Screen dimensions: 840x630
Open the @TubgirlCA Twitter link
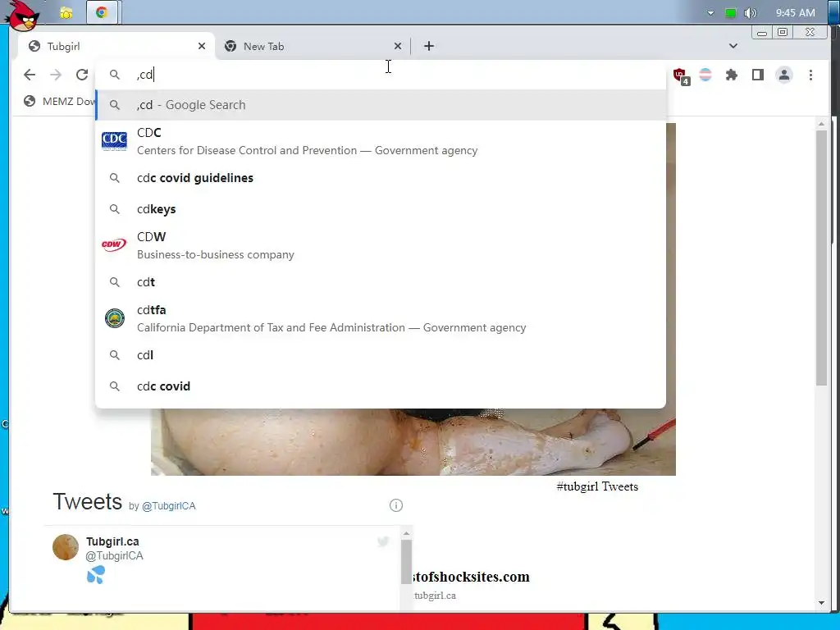(x=168, y=505)
